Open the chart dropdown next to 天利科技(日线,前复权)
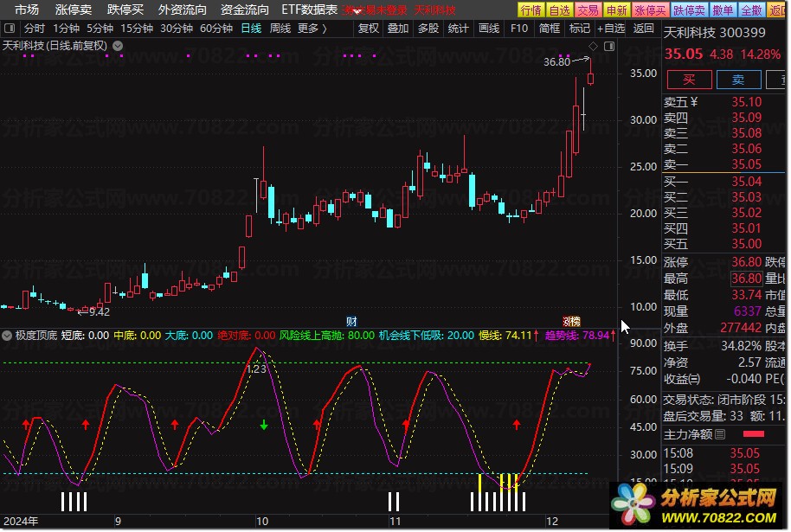This screenshot has width=791, height=532. 118,46
